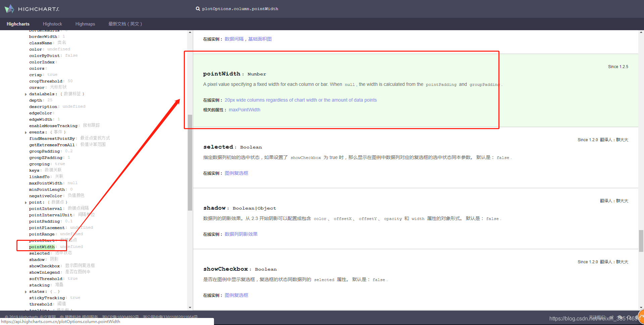Viewport: 644px width, 325px height.
Task: Select stickyTracking in the options tree
Action: (47, 298)
